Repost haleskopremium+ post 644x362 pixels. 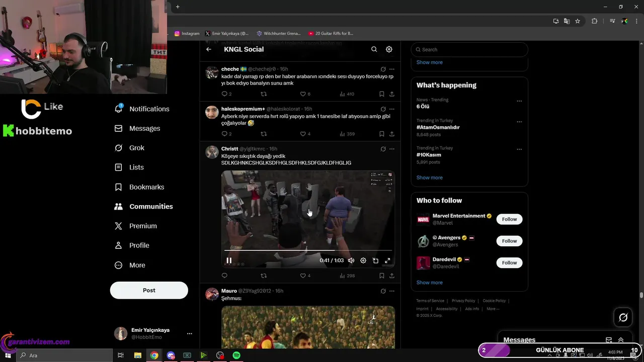pos(264,134)
